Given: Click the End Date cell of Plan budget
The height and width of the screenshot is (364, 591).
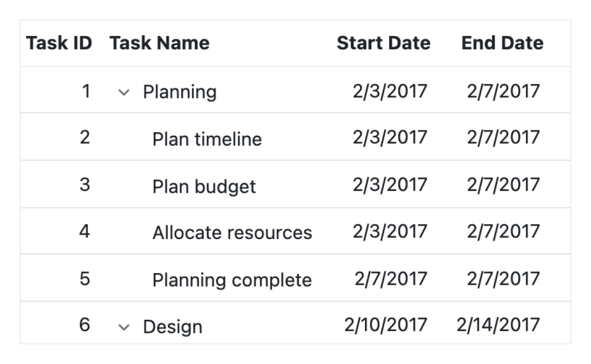Looking at the screenshot, I should [503, 185].
